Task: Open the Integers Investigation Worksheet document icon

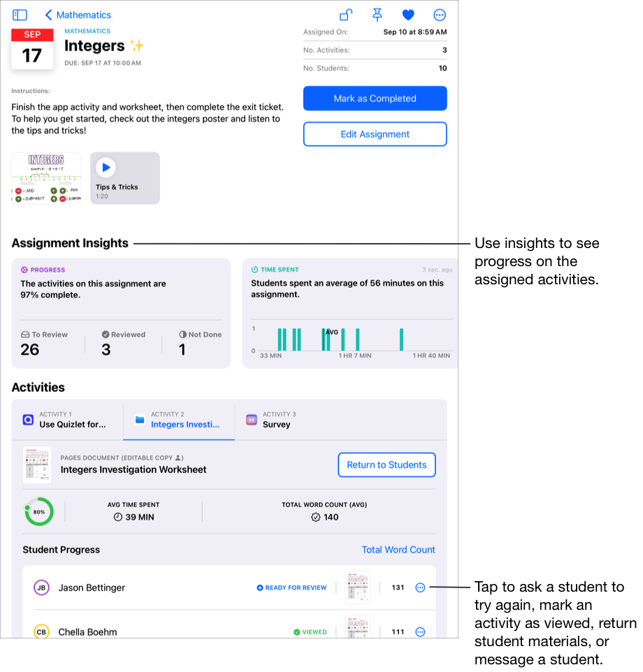Action: tap(37, 465)
